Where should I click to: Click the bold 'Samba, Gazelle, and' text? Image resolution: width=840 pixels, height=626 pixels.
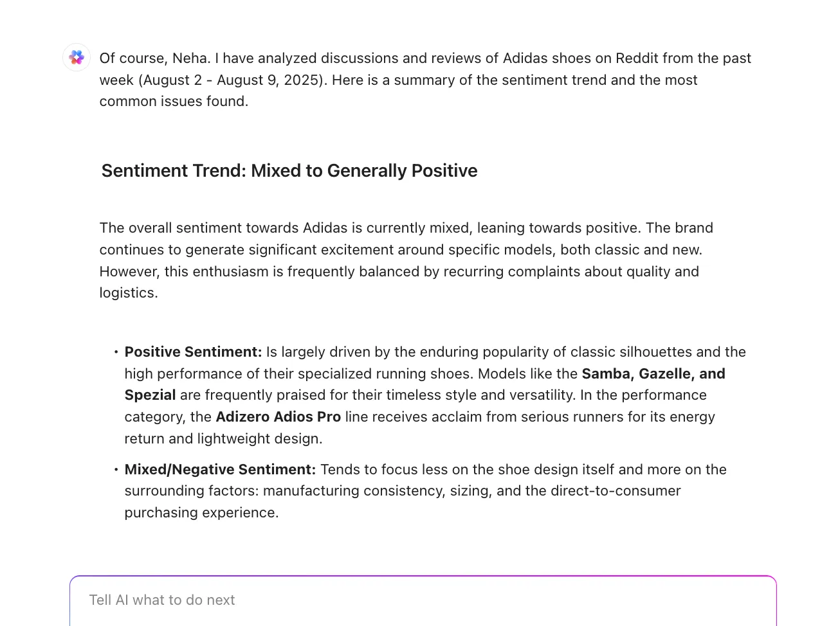[x=653, y=374]
